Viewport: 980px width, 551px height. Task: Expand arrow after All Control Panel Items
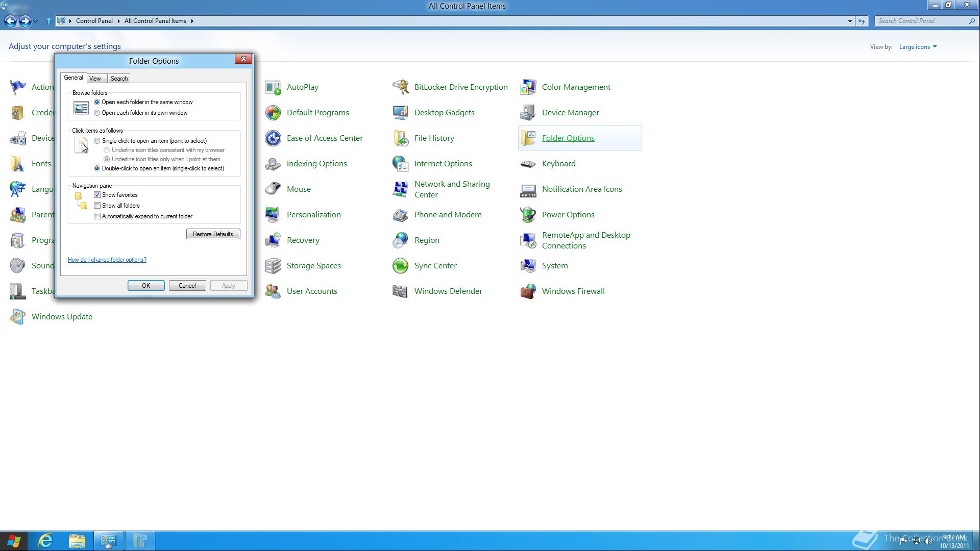point(192,21)
